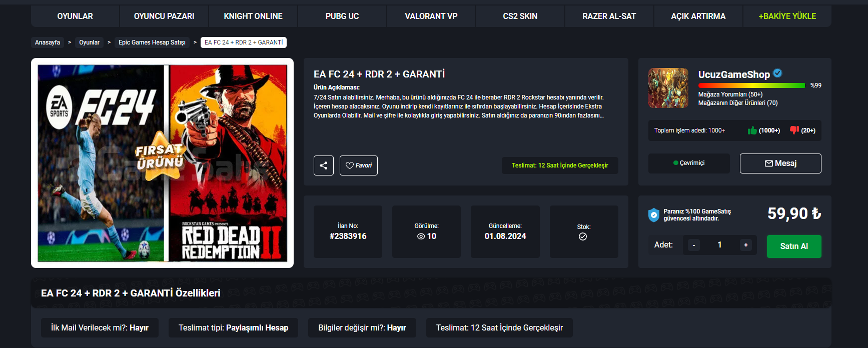Viewport: 868px width, 348px height.
Task: View Mağaza Yorumları (50+)
Action: [730, 94]
